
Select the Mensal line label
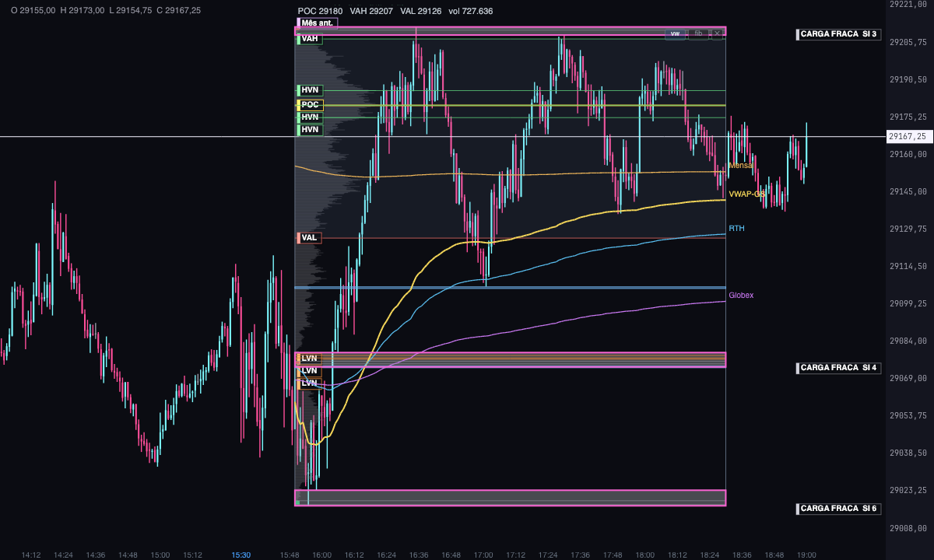tap(740, 166)
